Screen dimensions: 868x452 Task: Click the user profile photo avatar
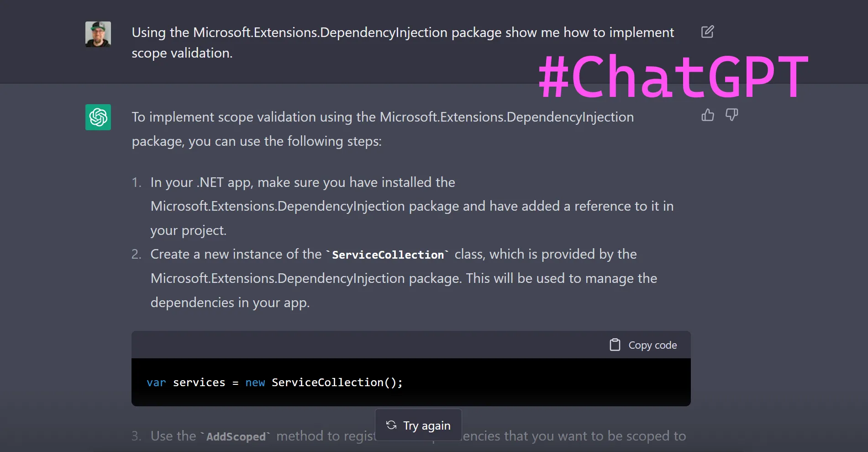98,34
